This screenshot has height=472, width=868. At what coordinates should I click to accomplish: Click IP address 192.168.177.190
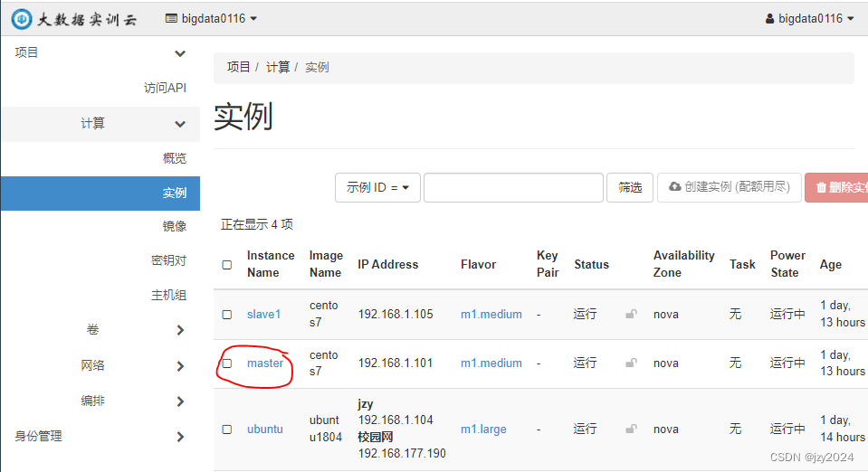tap(402, 453)
